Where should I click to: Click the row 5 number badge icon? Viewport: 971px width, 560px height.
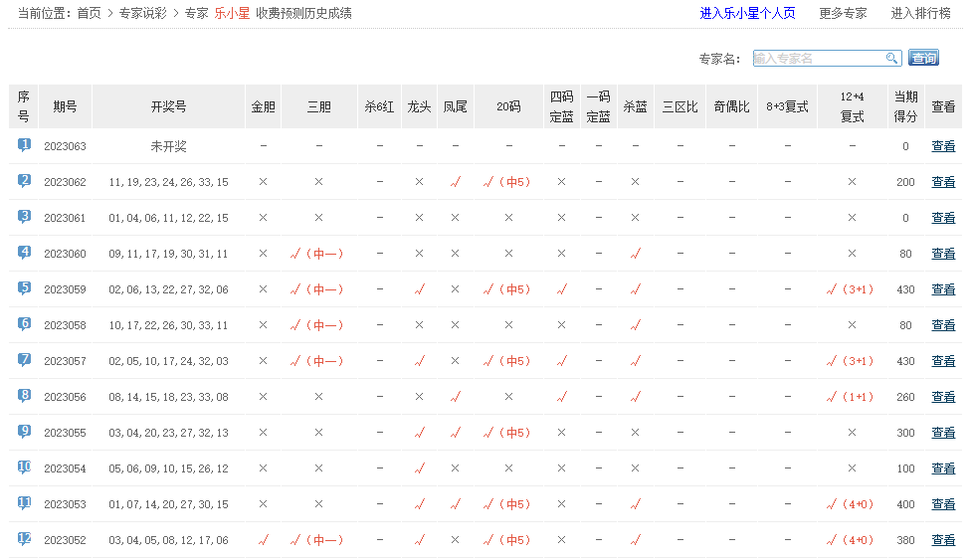click(24, 288)
